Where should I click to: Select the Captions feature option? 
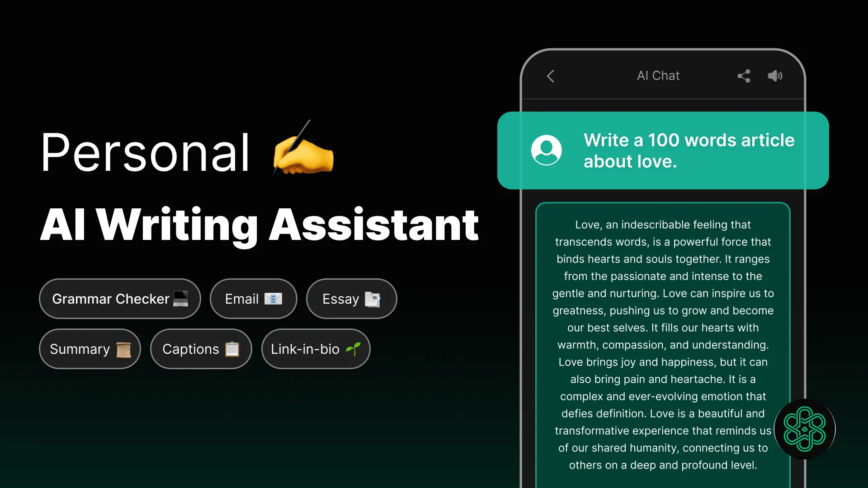coord(201,348)
